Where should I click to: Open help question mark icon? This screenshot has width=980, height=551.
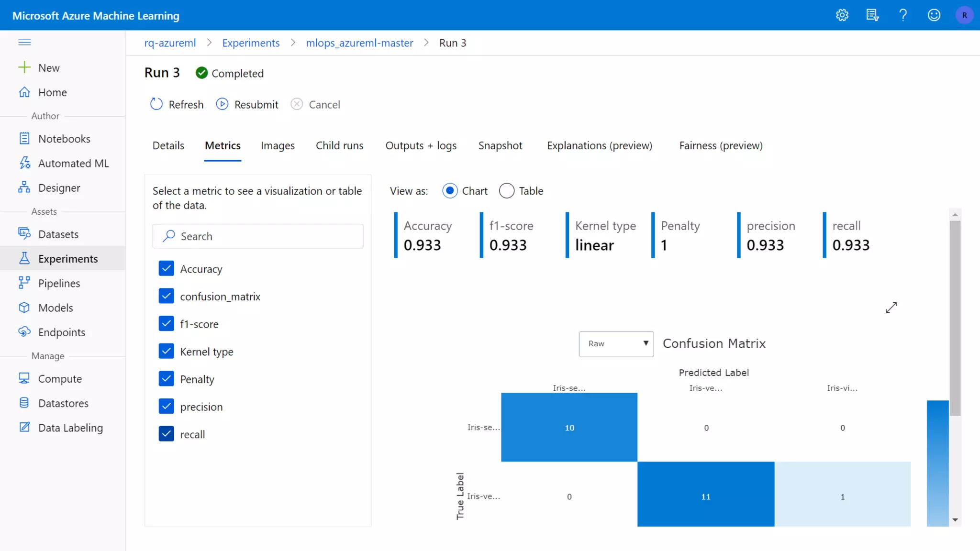click(x=903, y=15)
